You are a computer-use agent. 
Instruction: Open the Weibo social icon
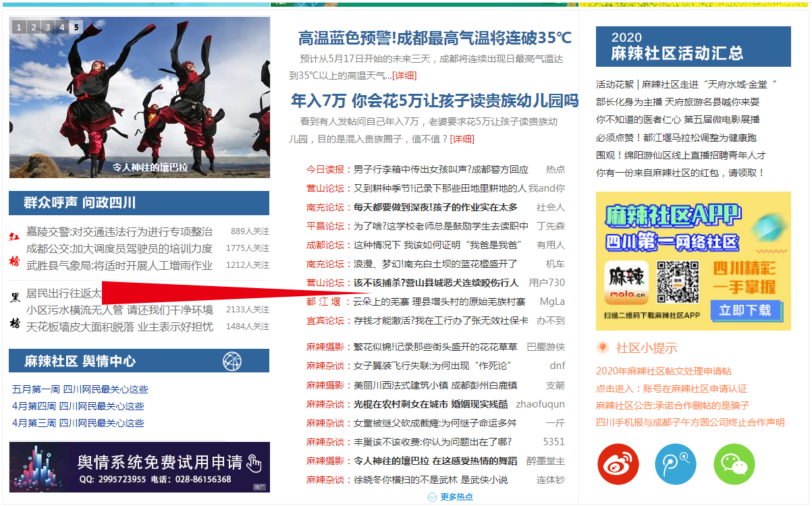click(618, 464)
